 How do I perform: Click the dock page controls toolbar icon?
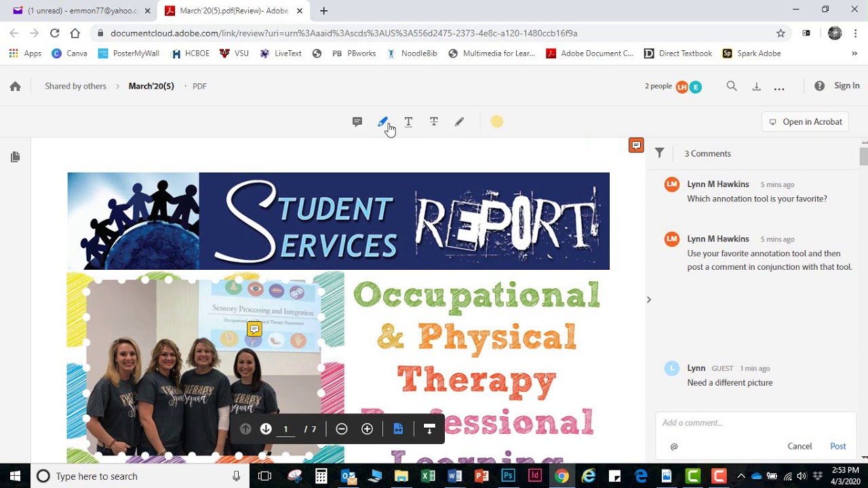pos(429,429)
